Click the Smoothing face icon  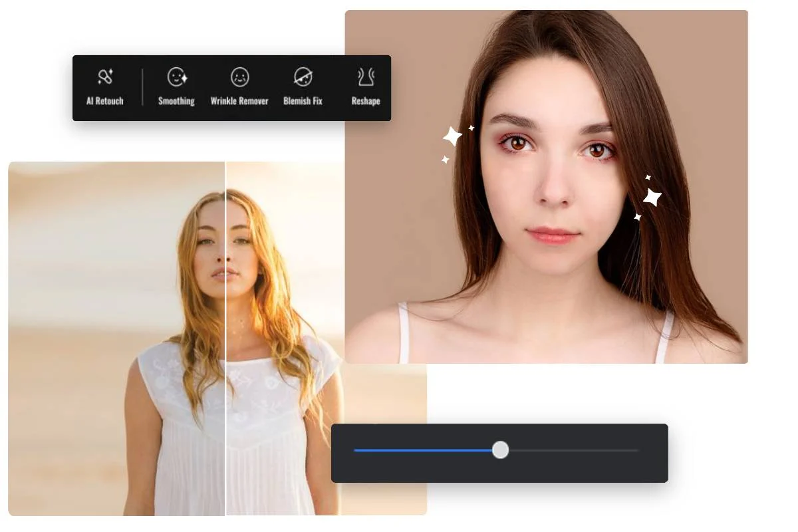coord(176,77)
